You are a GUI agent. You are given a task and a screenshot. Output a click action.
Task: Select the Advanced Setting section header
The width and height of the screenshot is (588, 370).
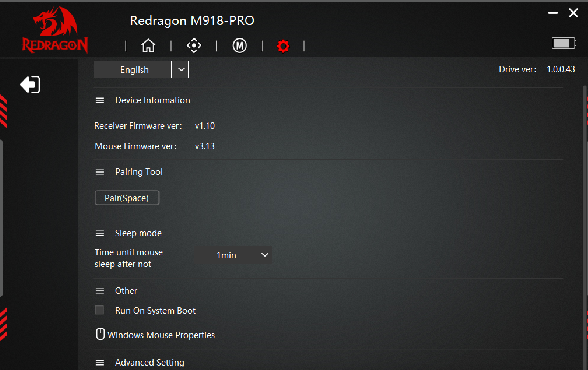pyautogui.click(x=149, y=362)
